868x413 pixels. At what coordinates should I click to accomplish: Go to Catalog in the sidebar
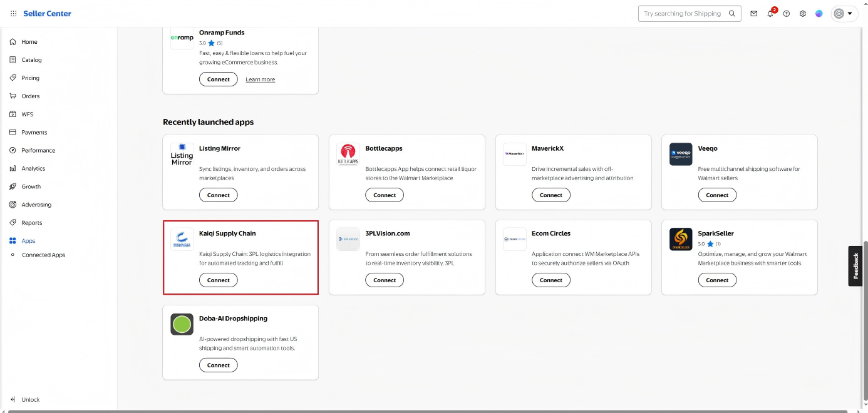(x=31, y=60)
